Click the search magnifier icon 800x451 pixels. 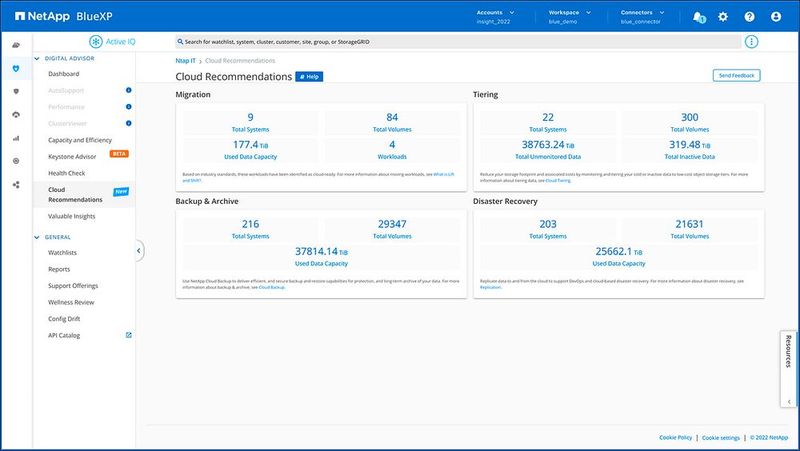tap(180, 42)
